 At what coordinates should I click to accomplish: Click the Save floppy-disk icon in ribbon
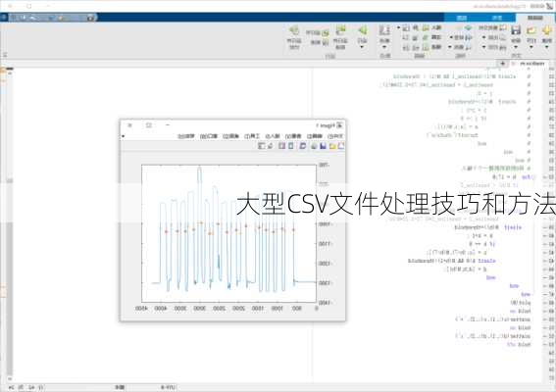516,29
